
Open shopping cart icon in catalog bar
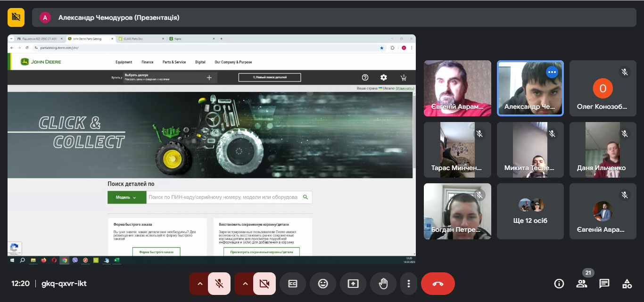[404, 77]
